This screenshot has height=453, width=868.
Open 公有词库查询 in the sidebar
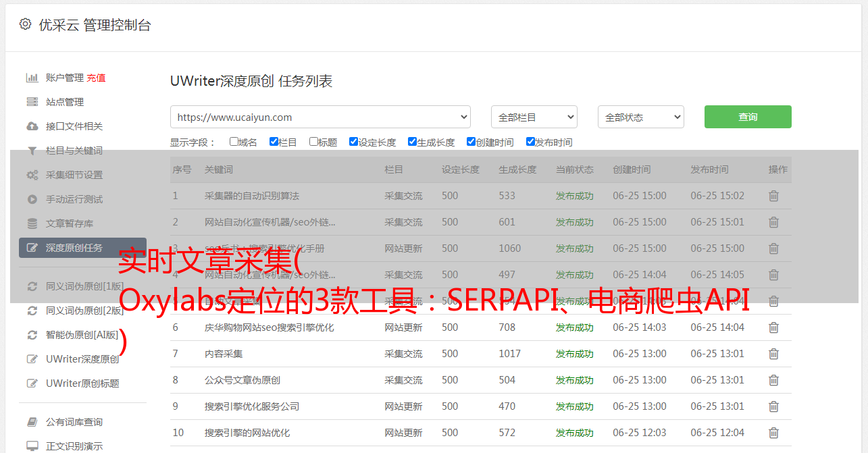pyautogui.click(x=74, y=422)
